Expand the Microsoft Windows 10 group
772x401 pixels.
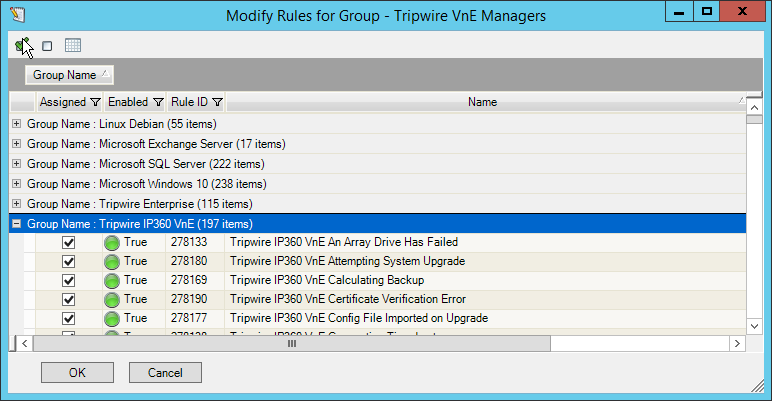coord(16,184)
